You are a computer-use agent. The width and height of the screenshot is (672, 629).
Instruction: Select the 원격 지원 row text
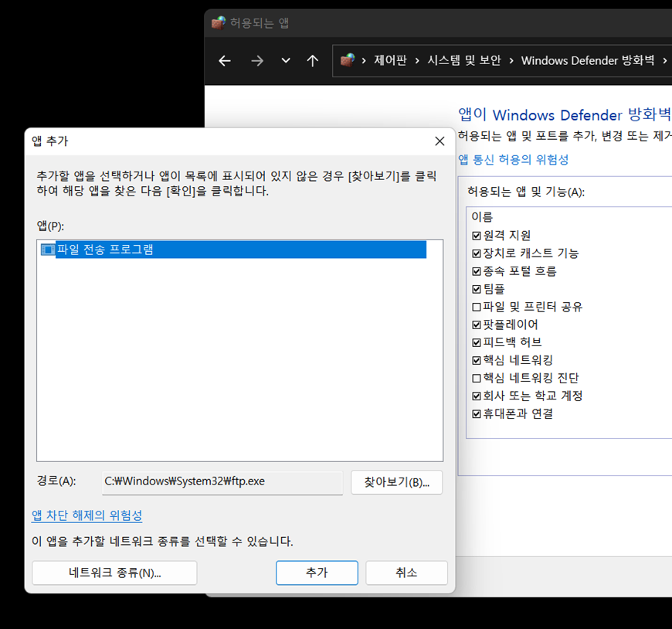coord(507,236)
